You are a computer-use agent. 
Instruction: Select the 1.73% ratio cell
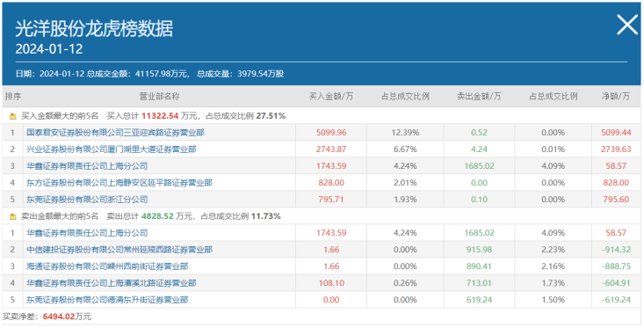(553, 283)
